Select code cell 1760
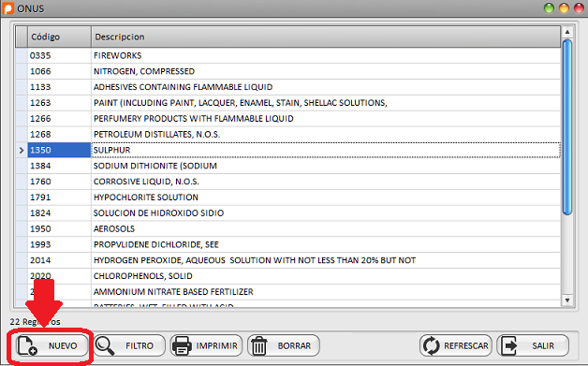Image resolution: width=588 pixels, height=366 pixels. 59,182
